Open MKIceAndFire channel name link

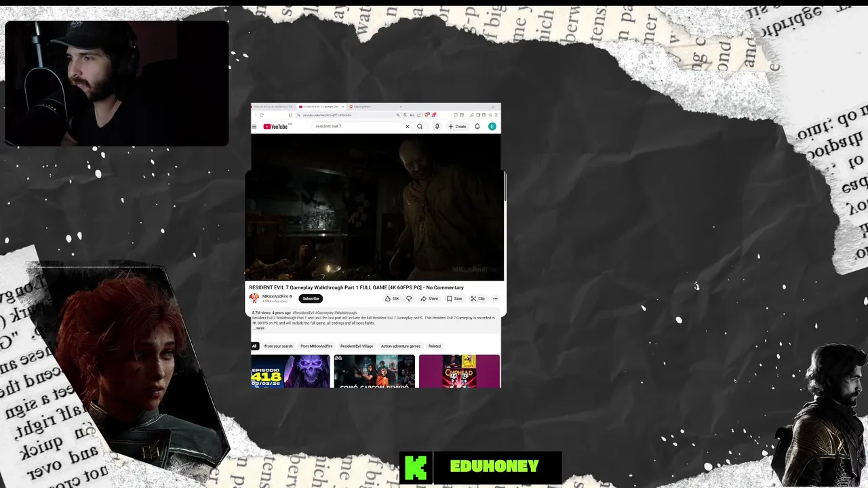(x=275, y=296)
